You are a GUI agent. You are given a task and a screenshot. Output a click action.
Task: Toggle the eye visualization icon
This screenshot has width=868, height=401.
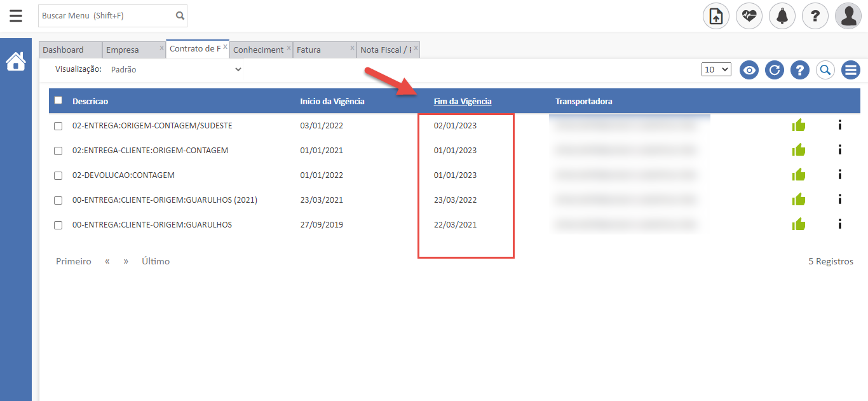(x=749, y=70)
